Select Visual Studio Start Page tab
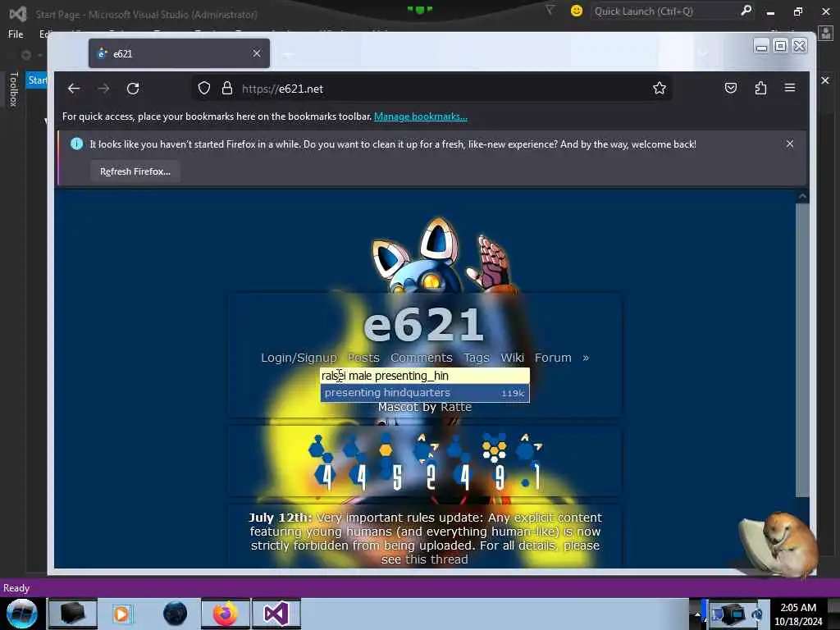 pyautogui.click(x=36, y=80)
